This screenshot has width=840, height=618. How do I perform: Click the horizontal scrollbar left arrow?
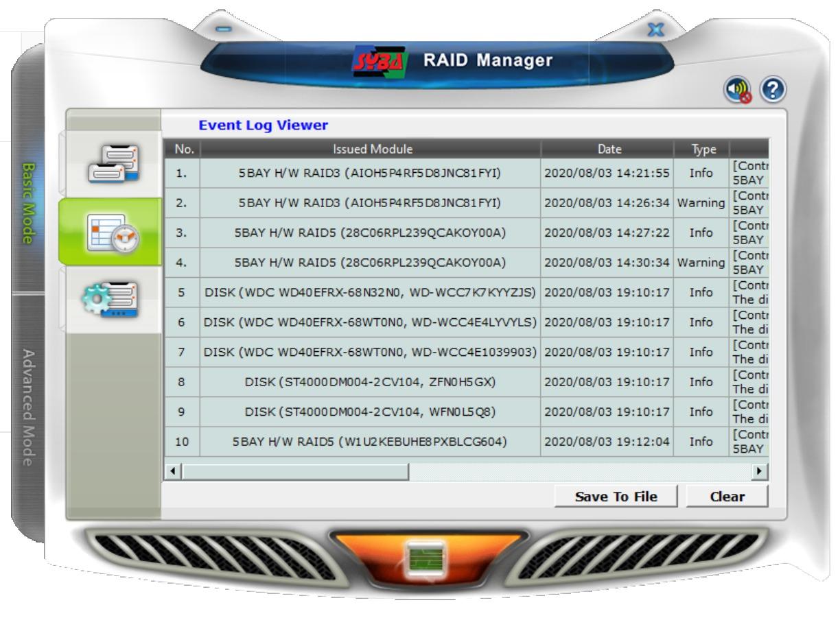click(x=172, y=471)
